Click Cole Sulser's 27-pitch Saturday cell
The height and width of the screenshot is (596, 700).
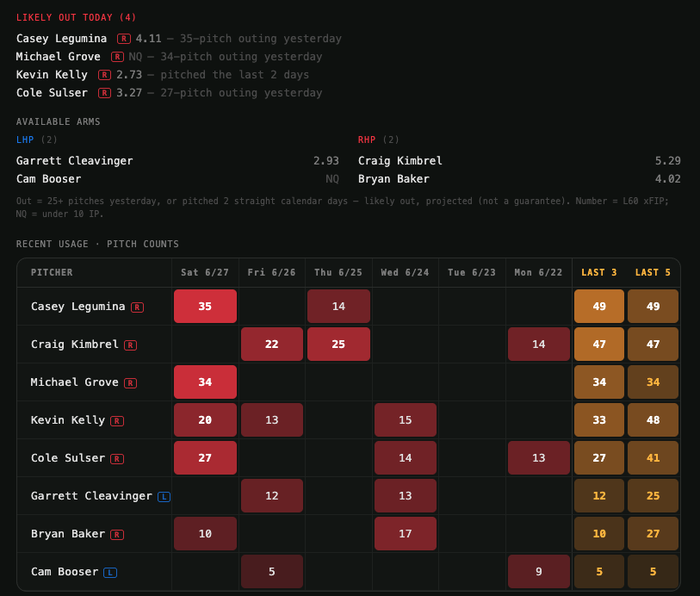tap(206, 458)
